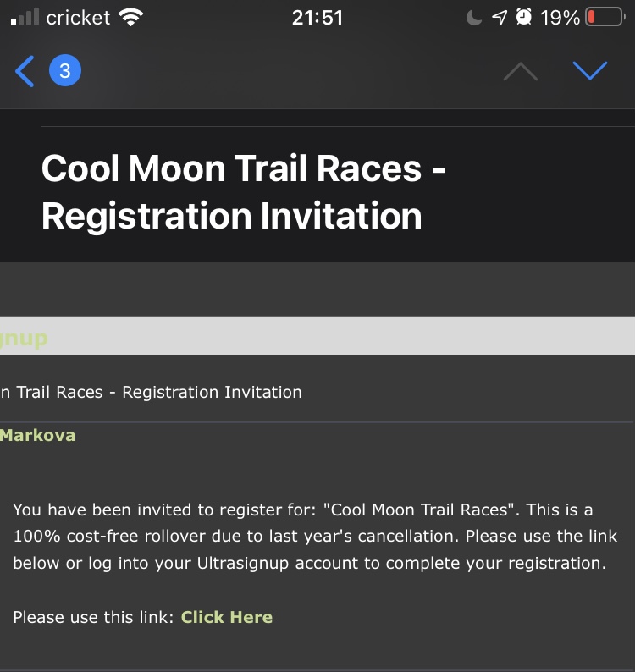Tap the Wi-Fi icon in status bar
The height and width of the screenshot is (672, 635).
[x=130, y=18]
